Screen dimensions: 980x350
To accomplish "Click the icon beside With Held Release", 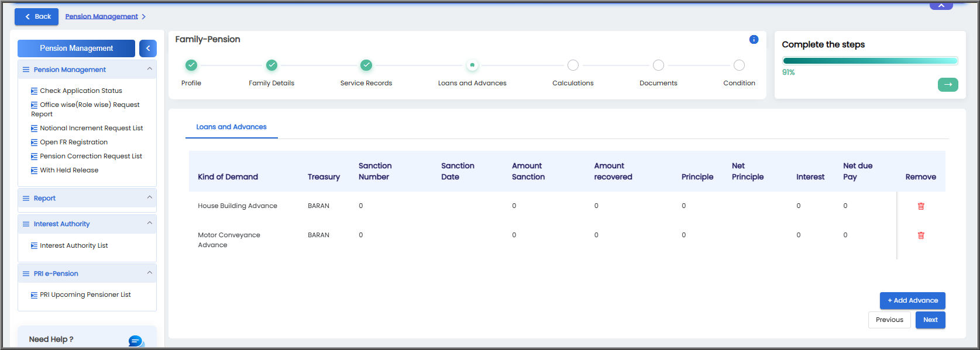I will pyautogui.click(x=34, y=171).
